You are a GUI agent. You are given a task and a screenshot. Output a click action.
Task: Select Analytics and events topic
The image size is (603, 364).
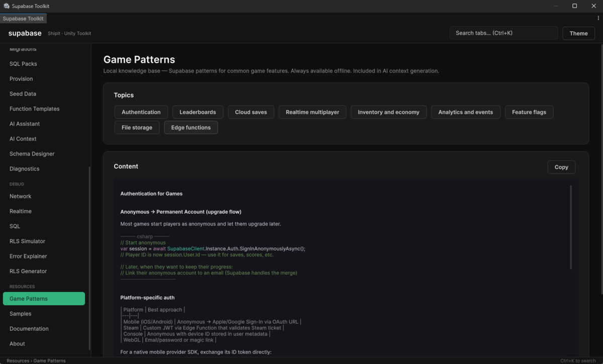point(465,112)
